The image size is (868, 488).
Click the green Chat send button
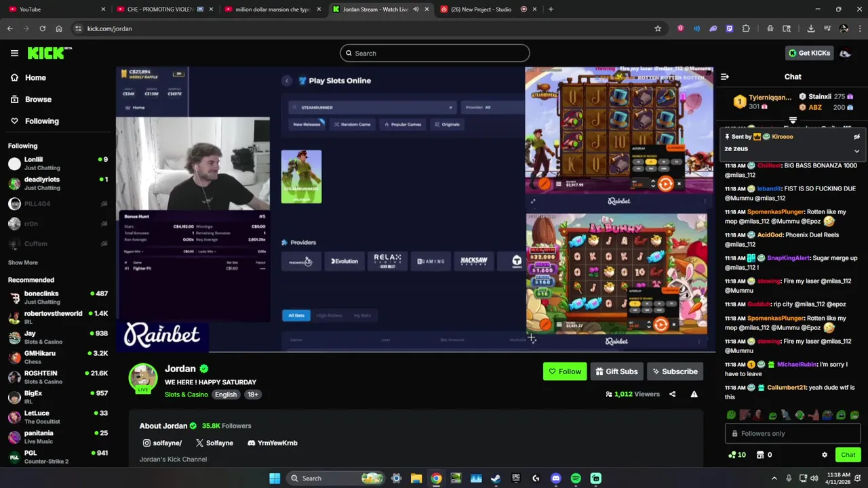pyautogui.click(x=848, y=455)
